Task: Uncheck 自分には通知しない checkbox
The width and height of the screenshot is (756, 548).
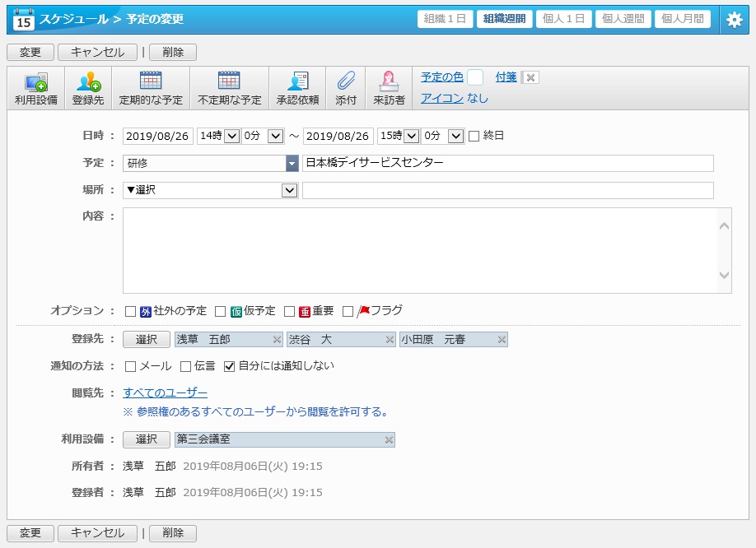Action: (230, 366)
